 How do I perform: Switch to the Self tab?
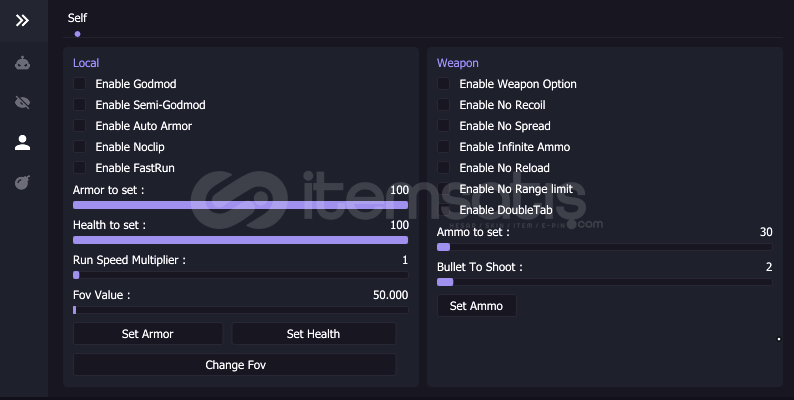(x=77, y=18)
